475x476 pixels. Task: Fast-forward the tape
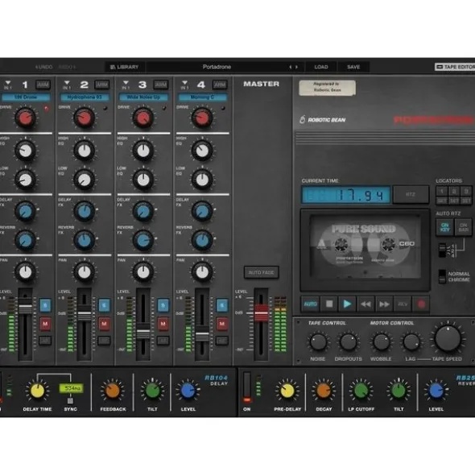[384, 304]
